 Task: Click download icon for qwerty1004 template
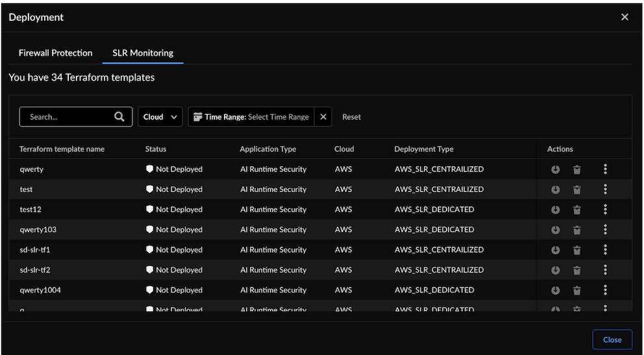point(556,290)
